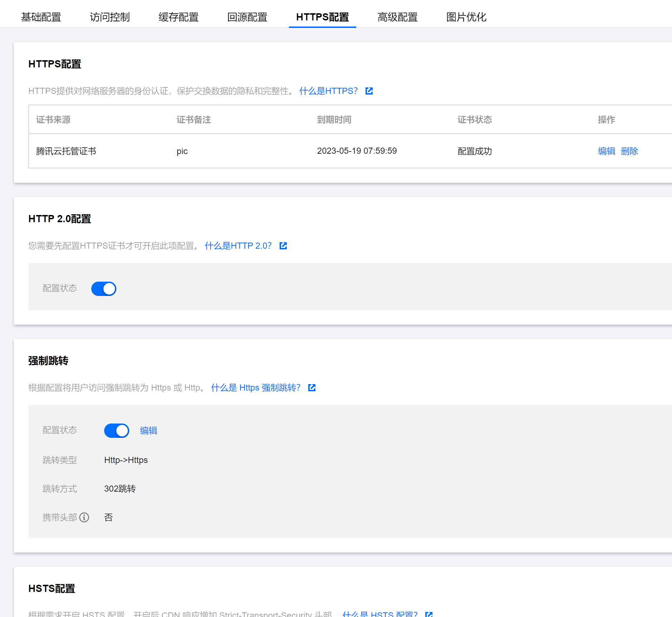Open 什么是 Https 强制跳转? help link
The height and width of the screenshot is (617, 672).
[256, 388]
